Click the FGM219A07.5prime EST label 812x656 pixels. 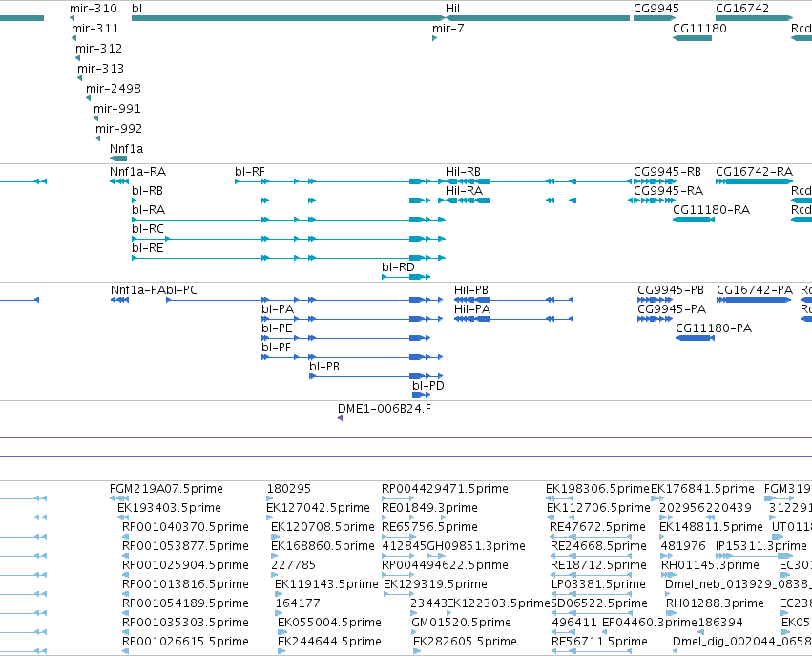tap(166, 489)
